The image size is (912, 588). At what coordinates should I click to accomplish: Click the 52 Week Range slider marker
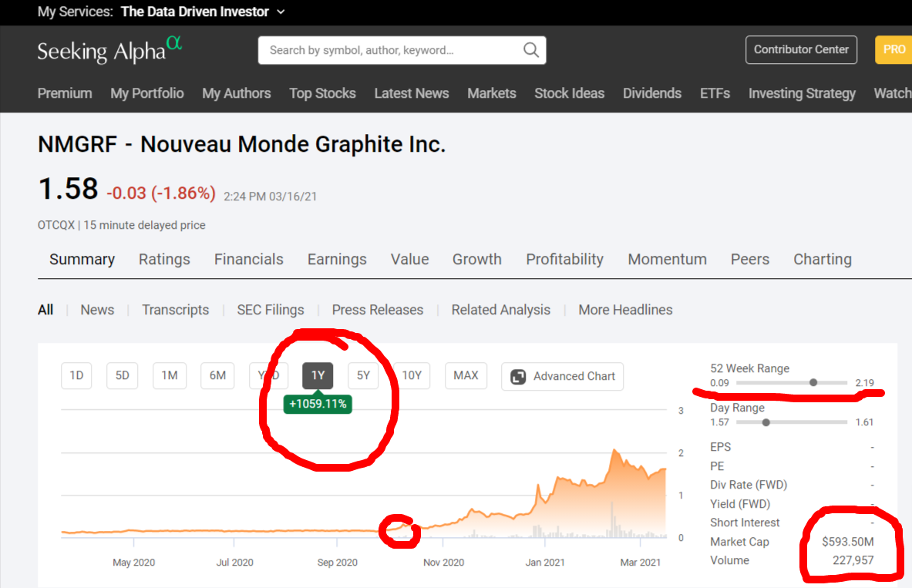tap(813, 383)
